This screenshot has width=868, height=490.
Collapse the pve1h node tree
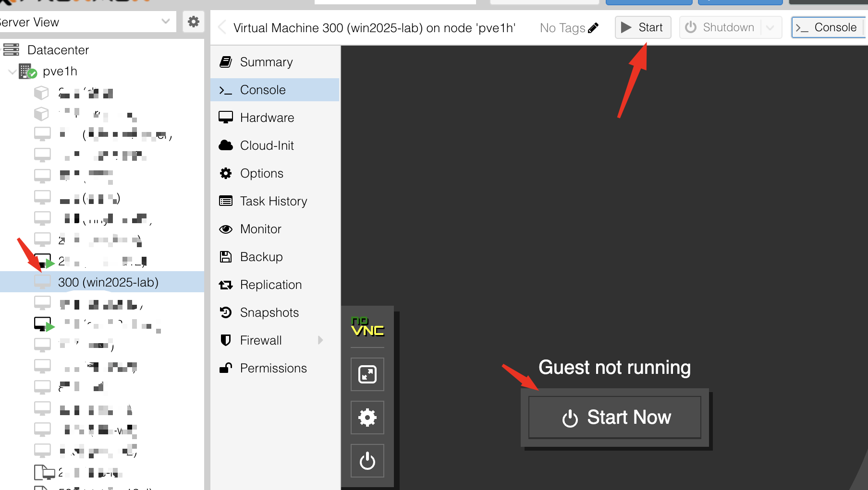click(12, 72)
